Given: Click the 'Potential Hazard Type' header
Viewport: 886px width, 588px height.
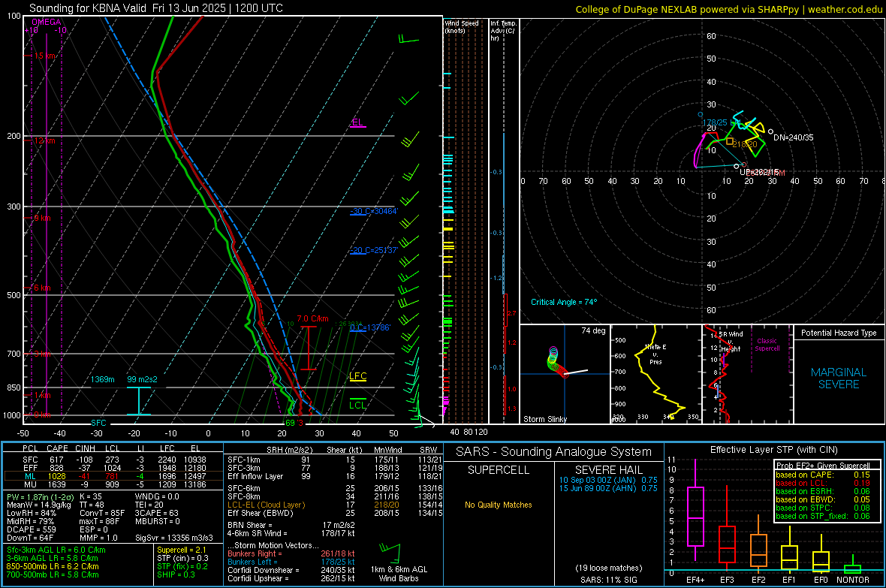Looking at the screenshot, I should (839, 333).
